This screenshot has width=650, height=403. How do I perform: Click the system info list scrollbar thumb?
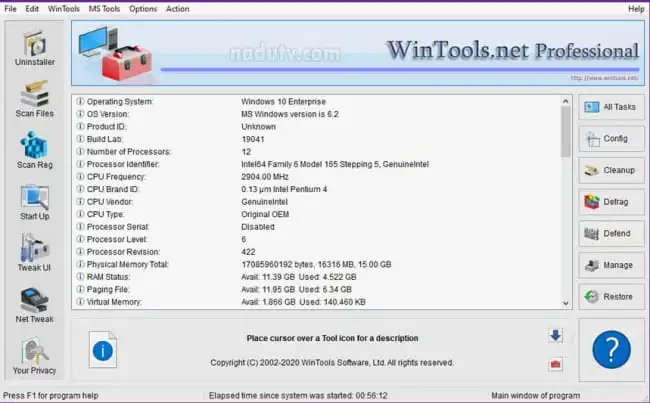[566, 132]
